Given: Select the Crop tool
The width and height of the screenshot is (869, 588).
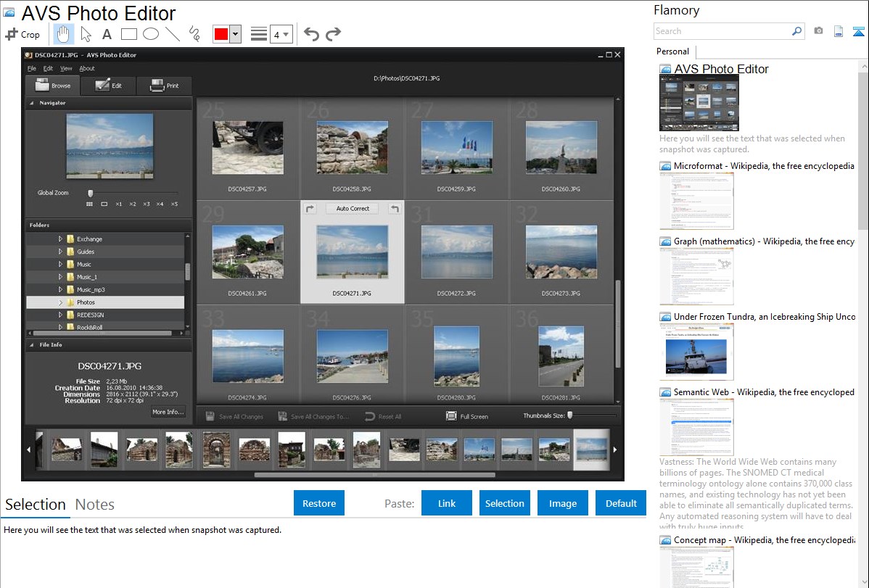Looking at the screenshot, I should point(22,34).
